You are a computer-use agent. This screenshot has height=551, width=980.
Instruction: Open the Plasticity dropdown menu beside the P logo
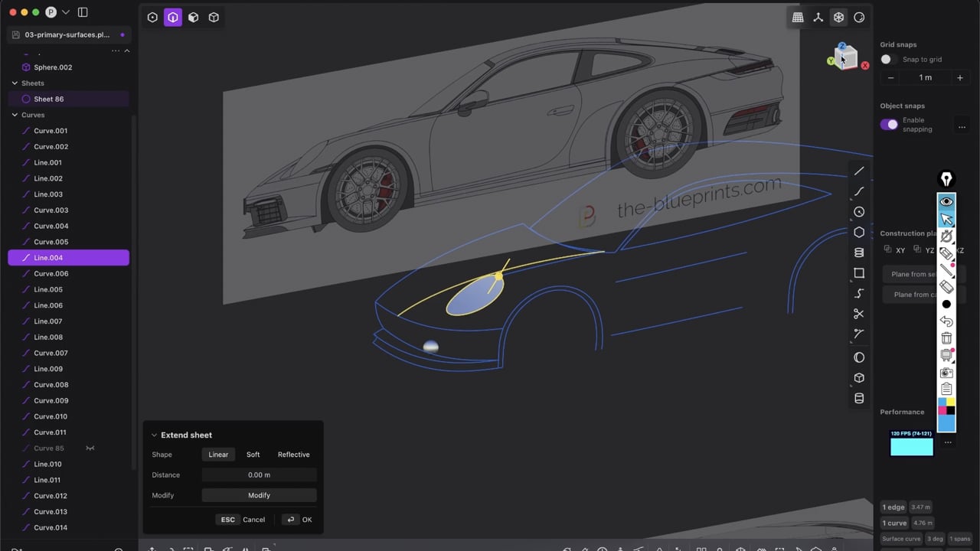(66, 12)
